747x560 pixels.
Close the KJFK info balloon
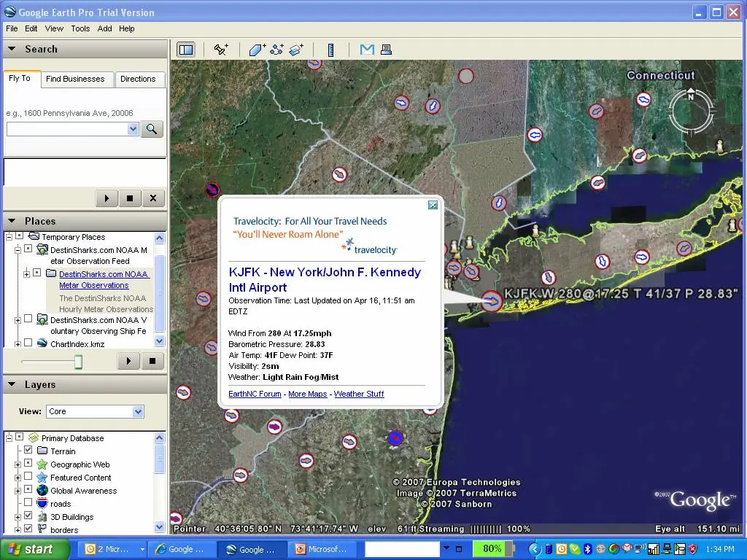433,205
